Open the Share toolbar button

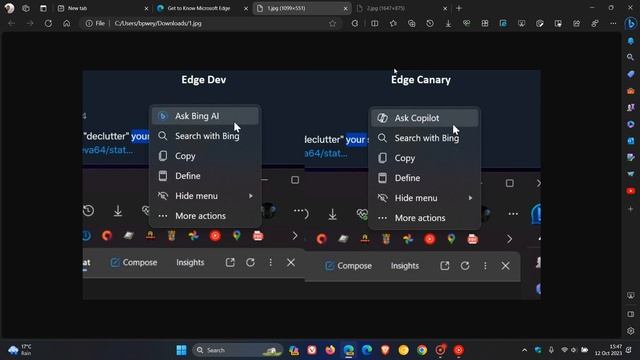(x=576, y=23)
